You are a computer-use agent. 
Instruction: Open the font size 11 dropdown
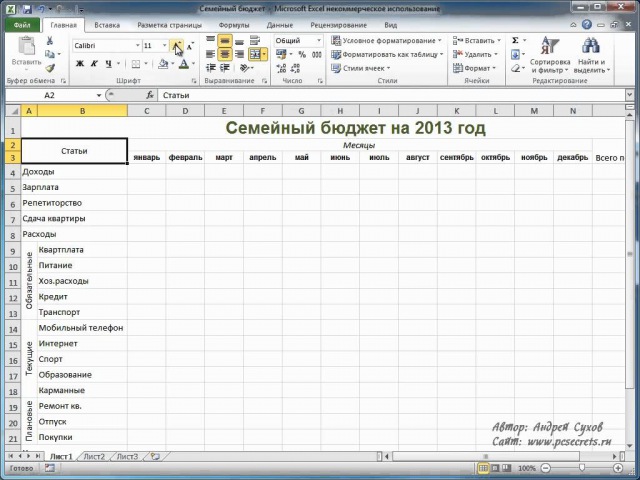164,45
